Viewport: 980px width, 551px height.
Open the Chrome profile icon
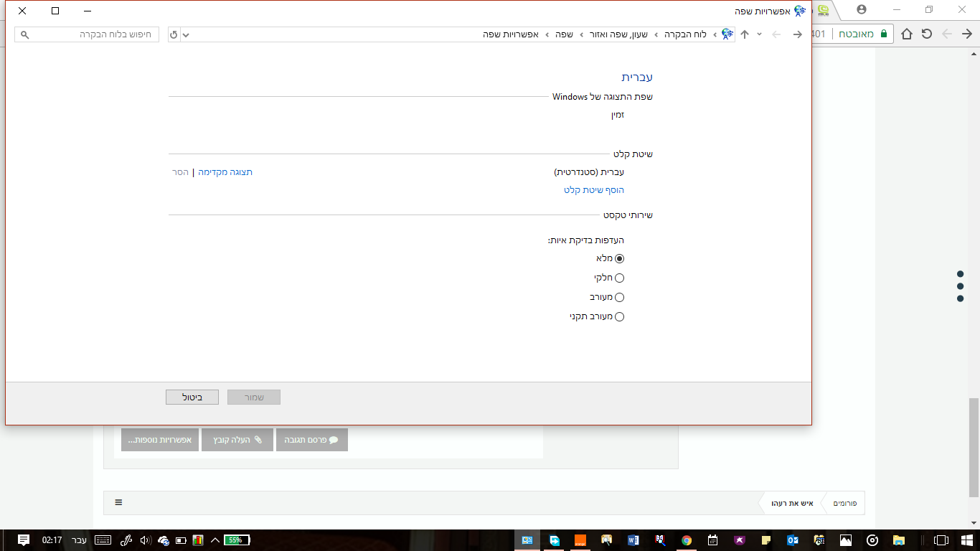862,9
